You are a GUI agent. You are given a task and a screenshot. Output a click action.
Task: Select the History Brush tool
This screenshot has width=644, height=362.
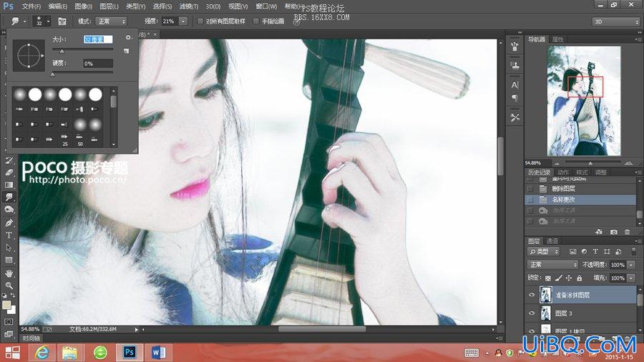(9, 160)
